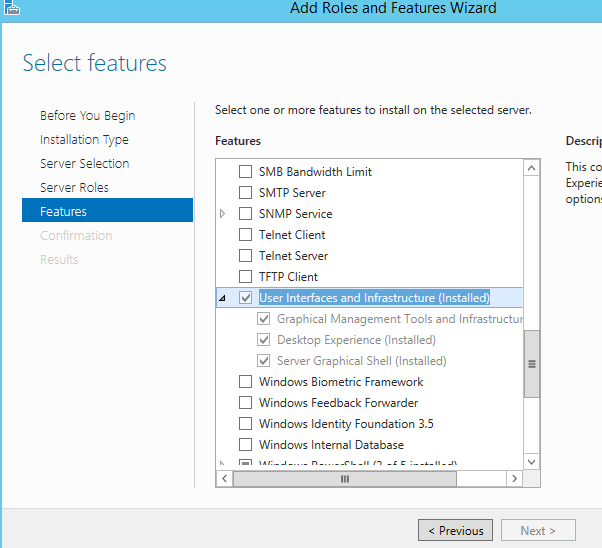Image resolution: width=602 pixels, height=548 pixels.
Task: Expand the SNMP Service tree node
Action: click(222, 214)
